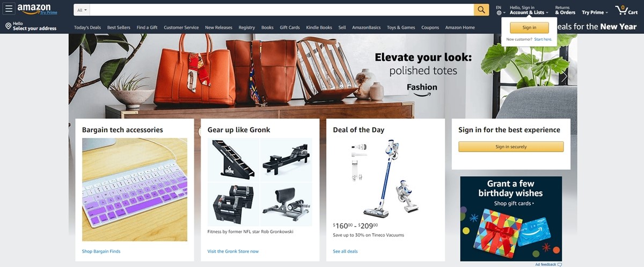Open the purple keyboard product image

[135, 190]
